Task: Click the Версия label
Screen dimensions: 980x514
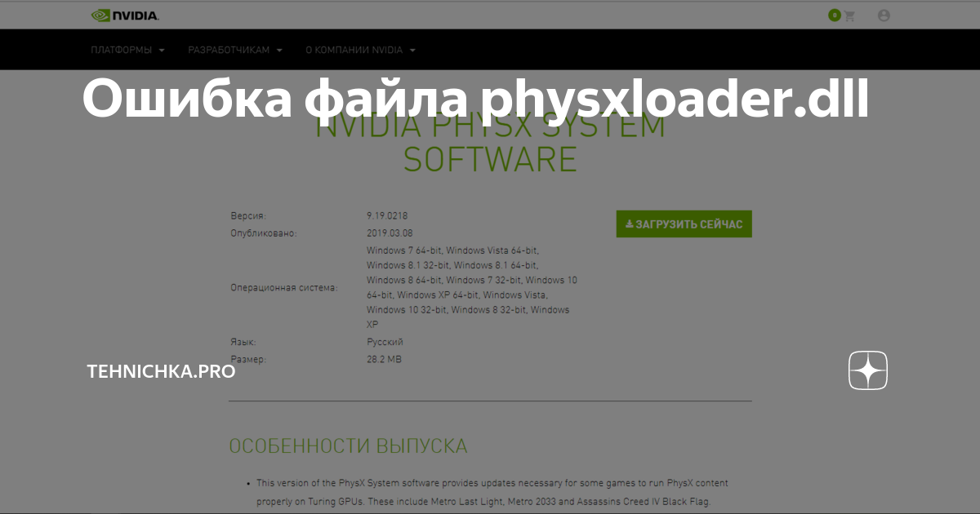Action: coord(247,216)
